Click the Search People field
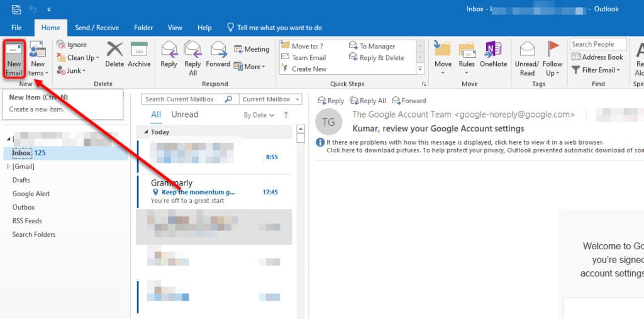Image resolution: width=644 pixels, height=319 pixels. point(598,44)
